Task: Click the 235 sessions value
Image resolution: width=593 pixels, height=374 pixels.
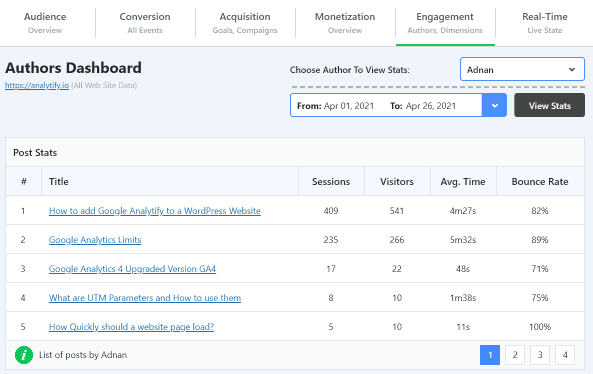Action: [x=331, y=240]
